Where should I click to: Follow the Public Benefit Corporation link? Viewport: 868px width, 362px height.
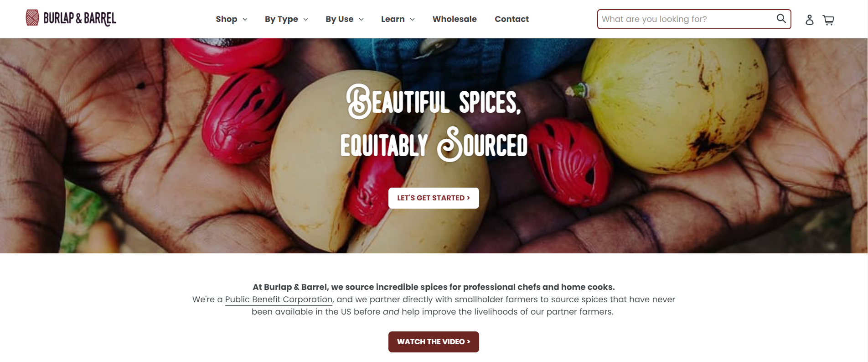(279, 299)
